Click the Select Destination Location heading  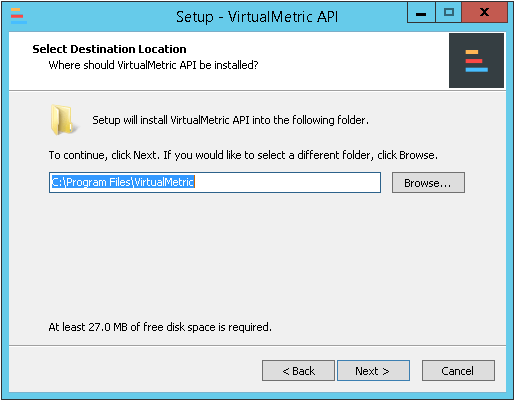point(109,49)
